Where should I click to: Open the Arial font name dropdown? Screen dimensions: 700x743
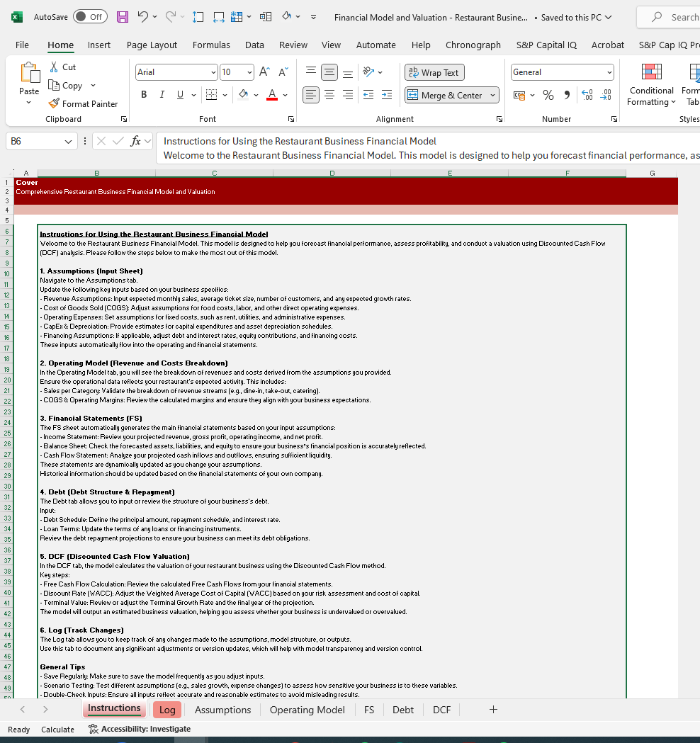pos(214,72)
